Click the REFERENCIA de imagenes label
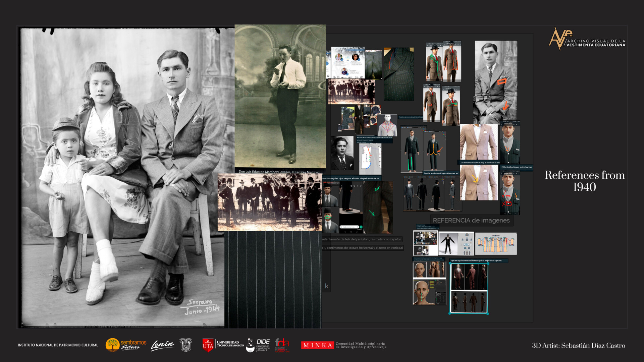This screenshot has width=644, height=362. point(471,221)
